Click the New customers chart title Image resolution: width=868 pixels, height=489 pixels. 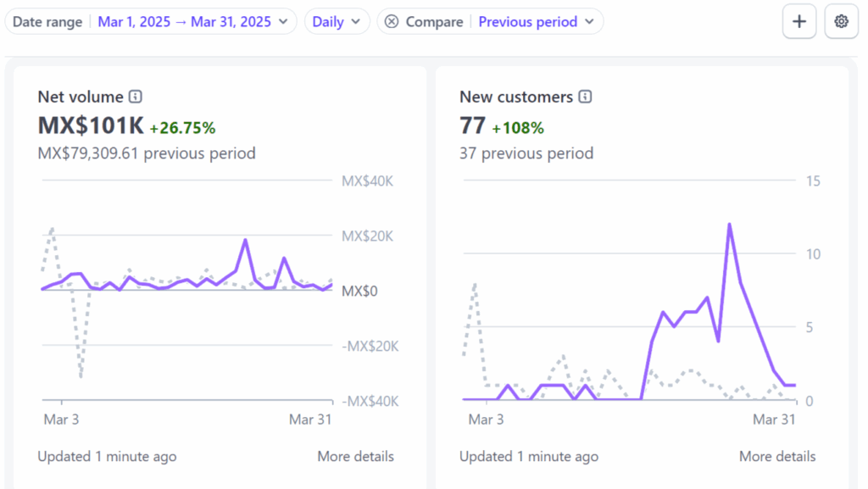tap(516, 97)
